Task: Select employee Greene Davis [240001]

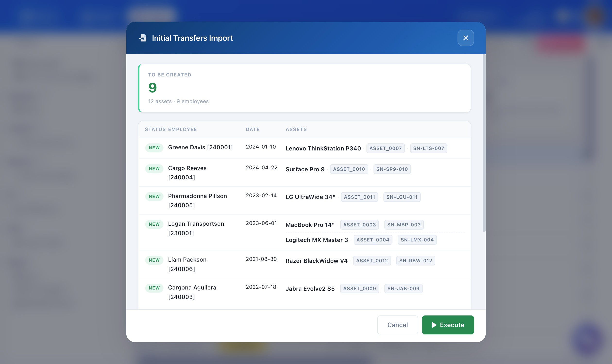Action: coord(200,147)
